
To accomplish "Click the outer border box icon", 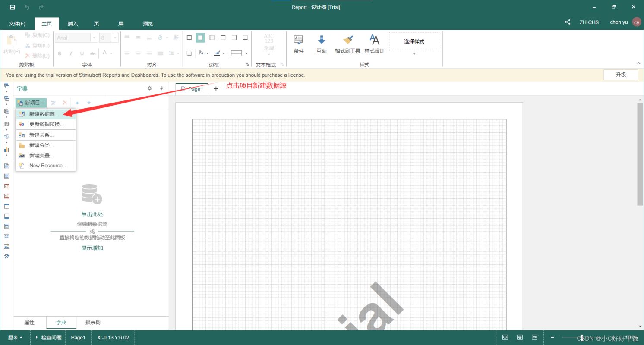I will coord(189,38).
